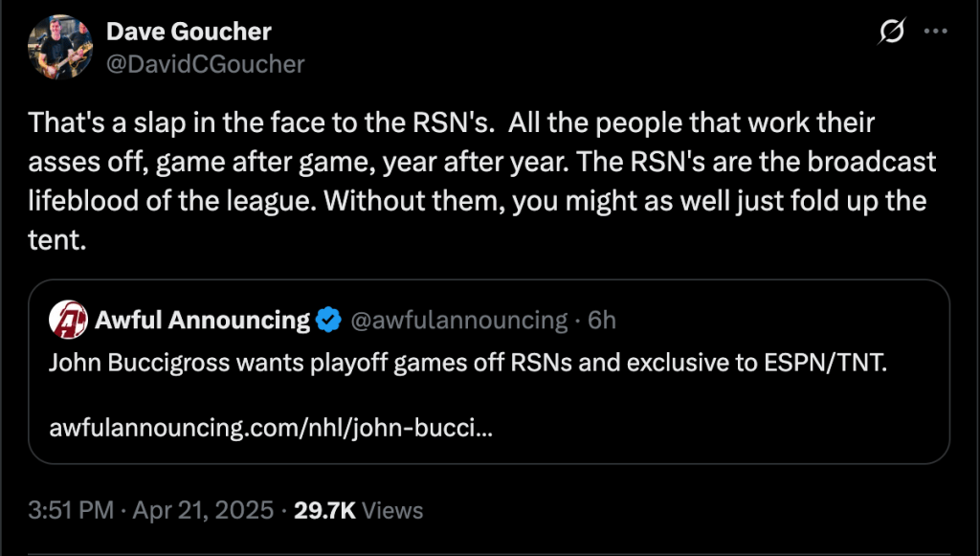Click the @awfulannouncing handle
This screenshot has height=556, width=980.
point(459,320)
